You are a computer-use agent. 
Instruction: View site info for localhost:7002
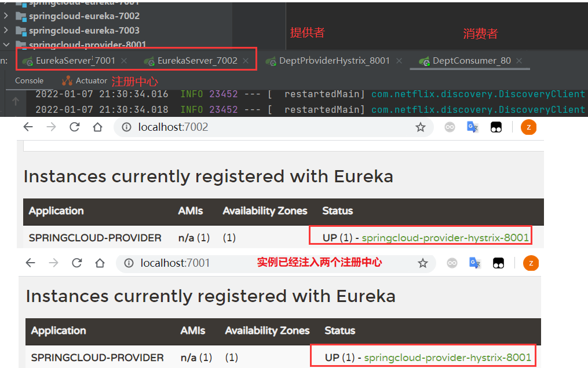(x=127, y=127)
